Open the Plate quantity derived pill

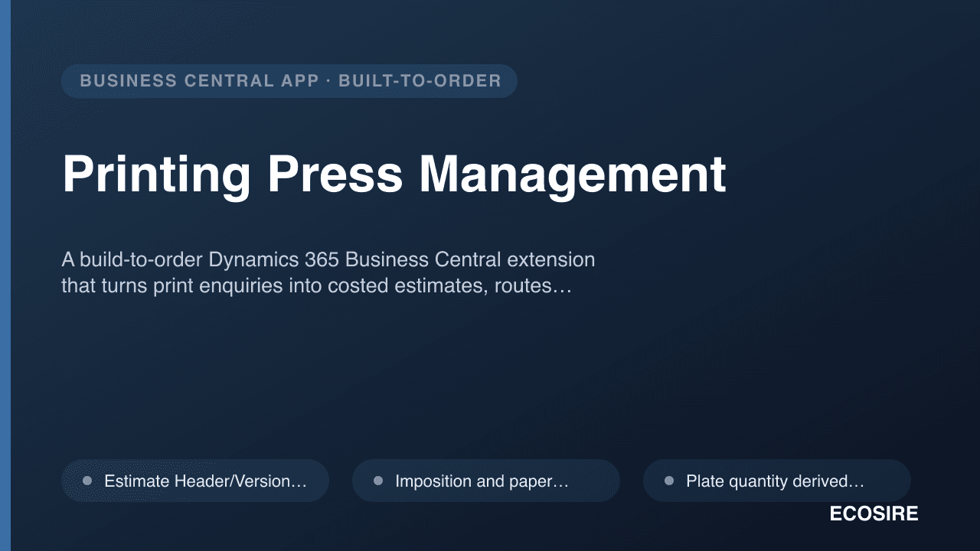[777, 481]
